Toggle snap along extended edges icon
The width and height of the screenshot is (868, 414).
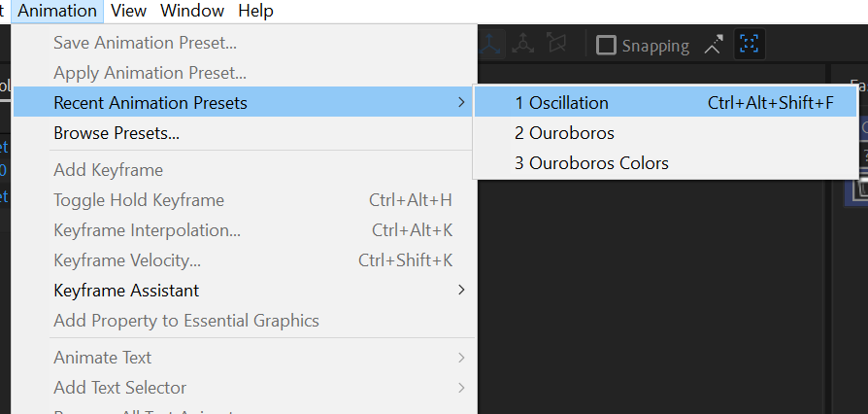[715, 45]
